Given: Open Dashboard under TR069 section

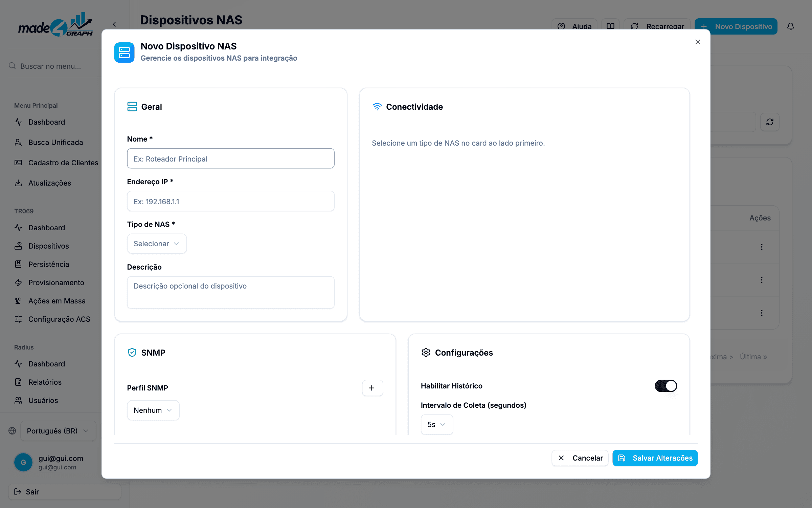Looking at the screenshot, I should 46,228.
